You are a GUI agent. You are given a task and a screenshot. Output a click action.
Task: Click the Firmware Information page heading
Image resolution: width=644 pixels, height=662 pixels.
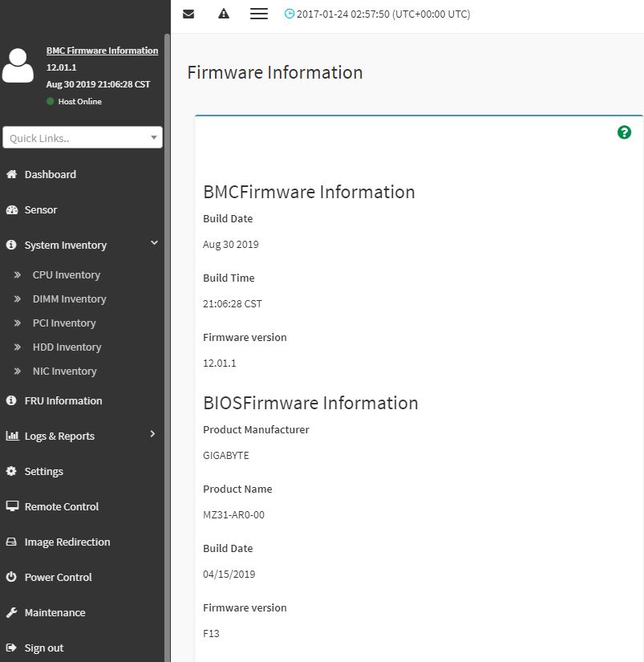coord(275,72)
